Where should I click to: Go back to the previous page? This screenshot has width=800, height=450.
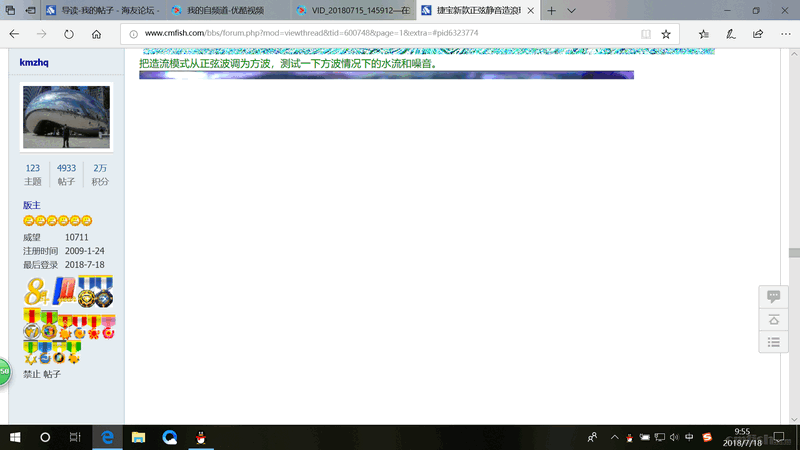[14, 34]
